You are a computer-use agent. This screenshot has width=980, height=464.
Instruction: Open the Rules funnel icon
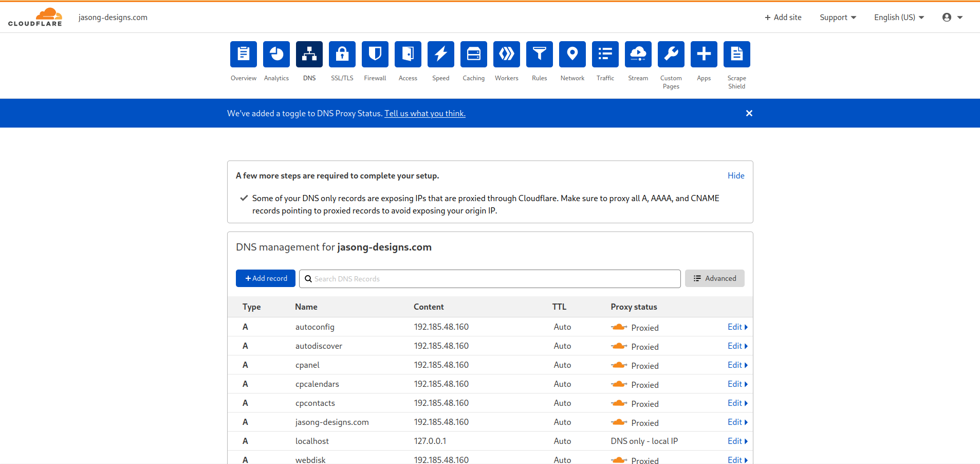coord(540,54)
